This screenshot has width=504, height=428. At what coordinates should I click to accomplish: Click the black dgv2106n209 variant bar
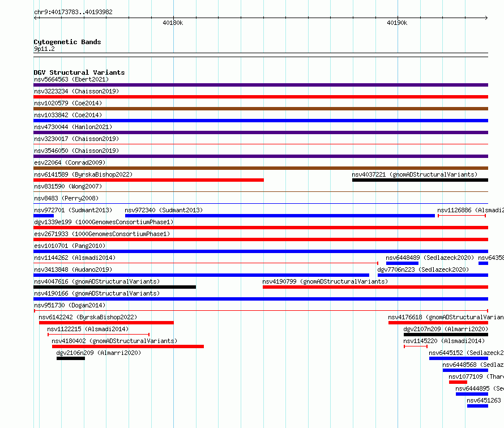[x=71, y=358]
